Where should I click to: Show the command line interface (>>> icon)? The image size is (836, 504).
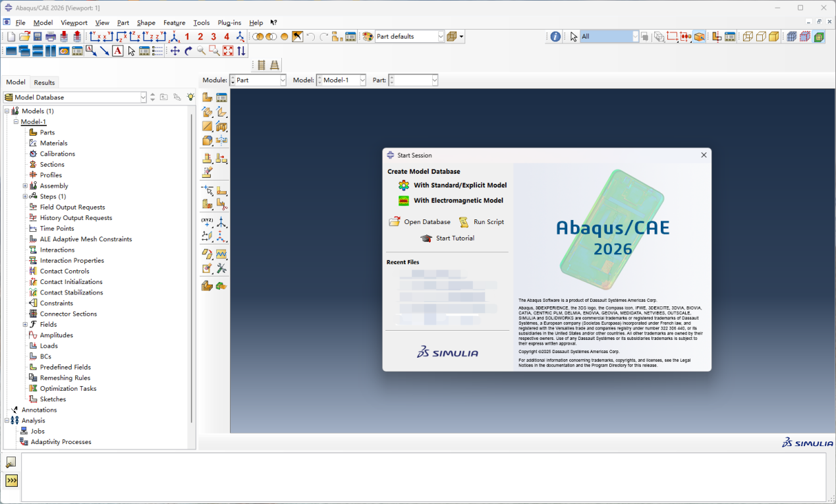pyautogui.click(x=11, y=481)
